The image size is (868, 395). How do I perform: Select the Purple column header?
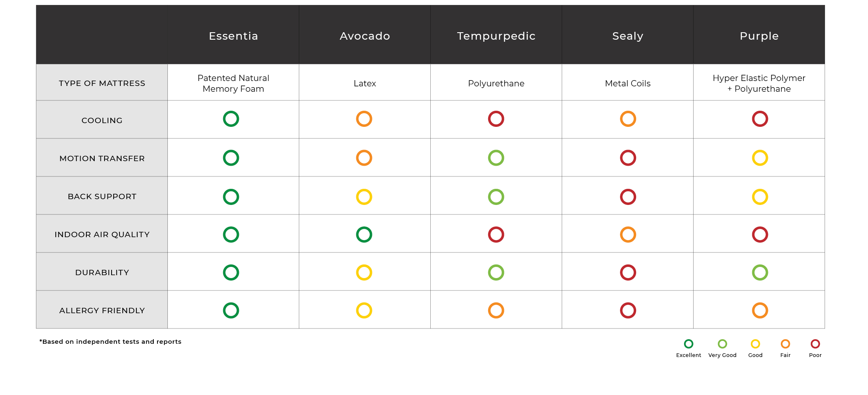pyautogui.click(x=759, y=36)
